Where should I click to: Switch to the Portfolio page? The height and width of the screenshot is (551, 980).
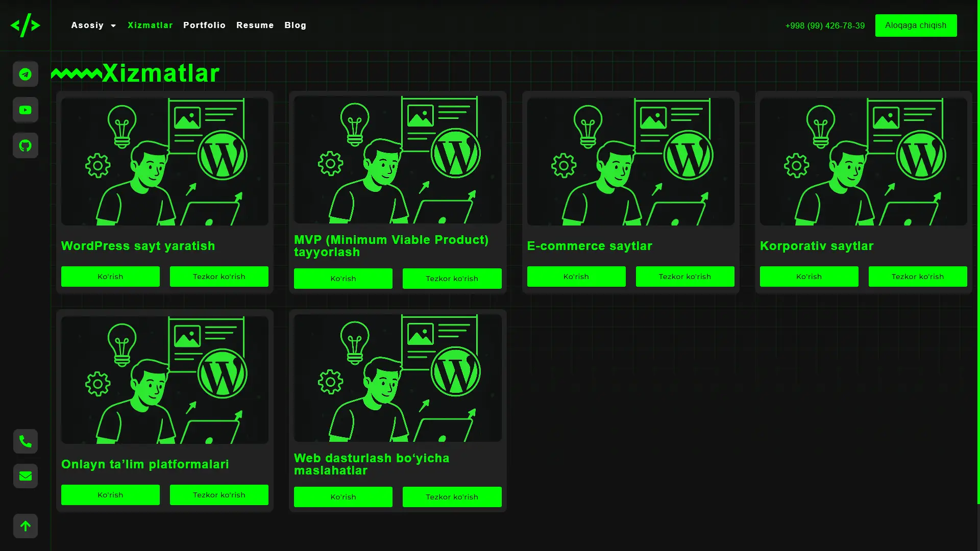tap(204, 25)
